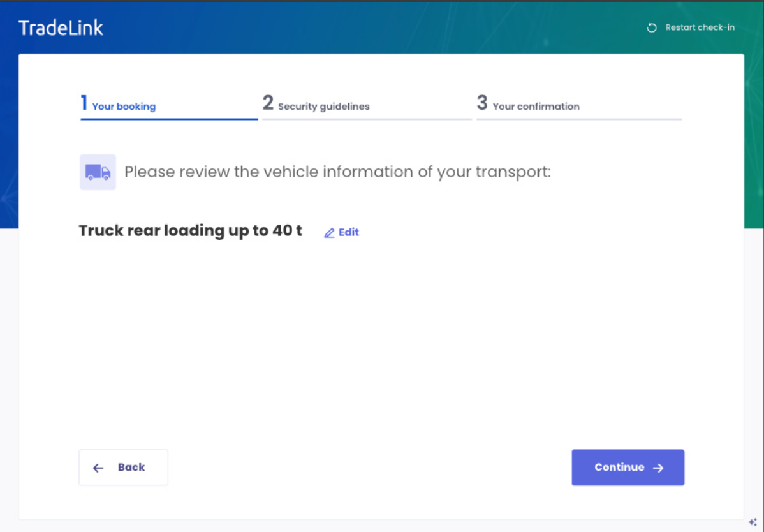Click the left arrow icon in Back button
Image resolution: width=764 pixels, height=532 pixels.
tap(98, 468)
